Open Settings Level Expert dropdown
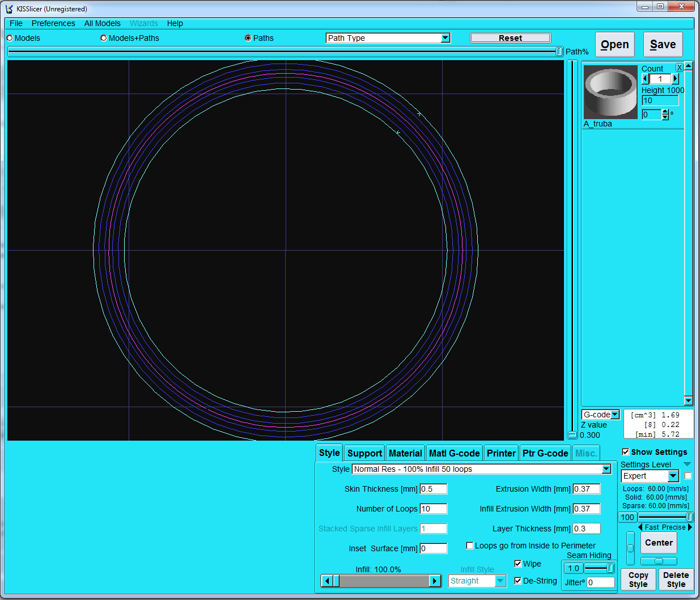 click(x=673, y=476)
